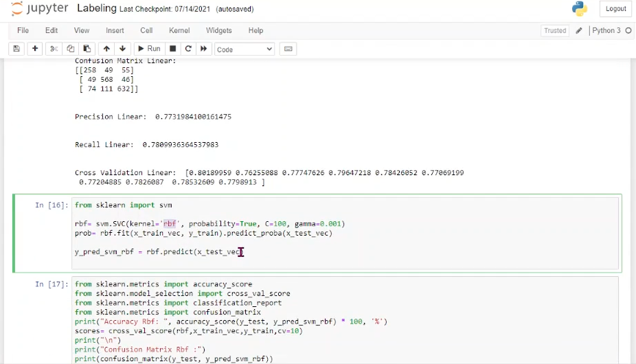Click confusion matrix row [ 49 568 46]
Image resolution: width=636 pixels, height=364 pixels.
click(x=106, y=80)
